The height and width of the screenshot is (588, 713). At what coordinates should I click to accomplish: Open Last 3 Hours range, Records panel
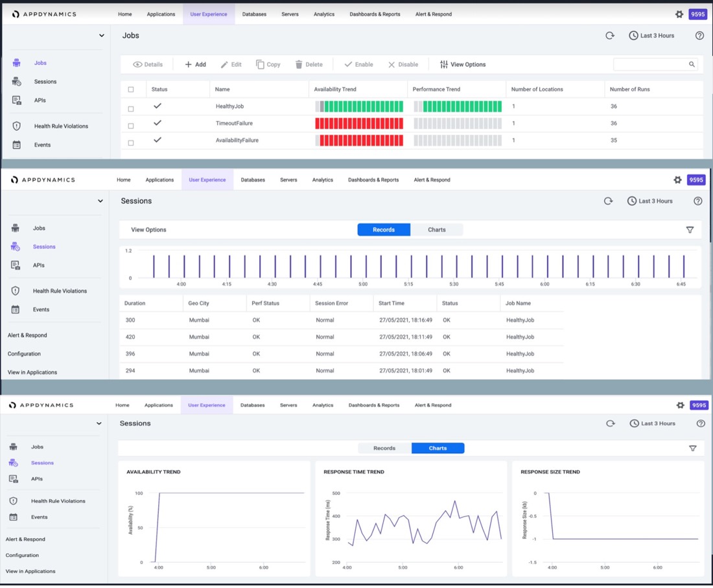(x=649, y=201)
